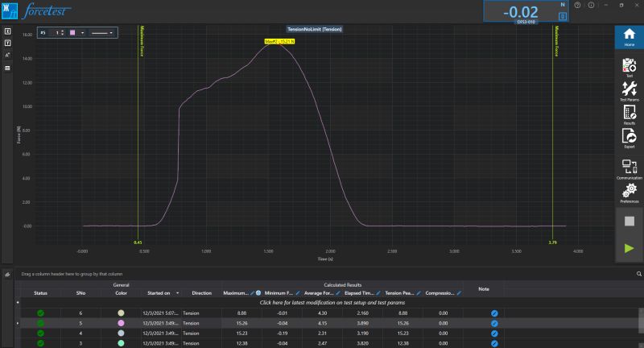Start test with green play button
This screenshot has height=348, width=644.
630,248
